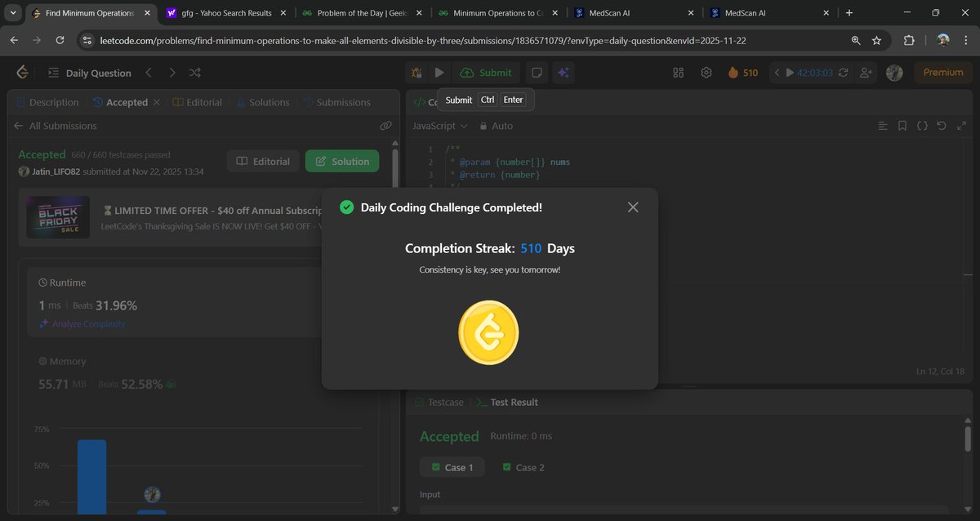The width and height of the screenshot is (980, 521).
Task: Click the green Solution button
Action: click(341, 161)
